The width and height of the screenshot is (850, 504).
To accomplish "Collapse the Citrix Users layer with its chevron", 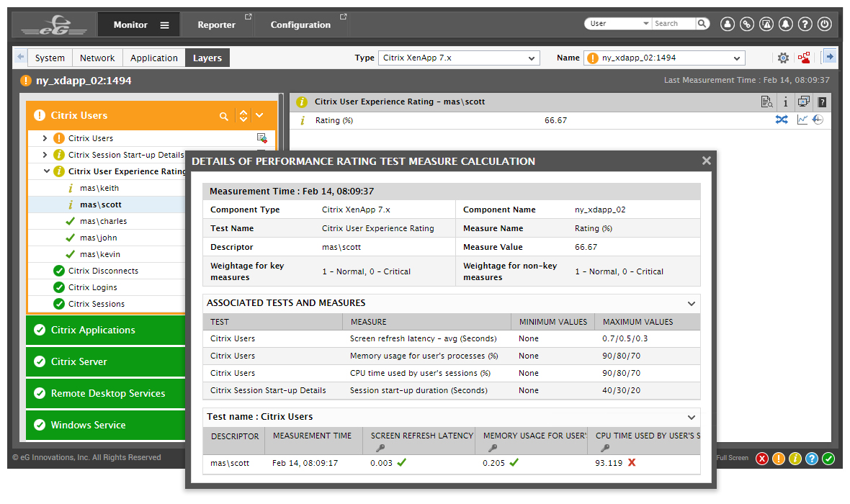I will click(259, 115).
